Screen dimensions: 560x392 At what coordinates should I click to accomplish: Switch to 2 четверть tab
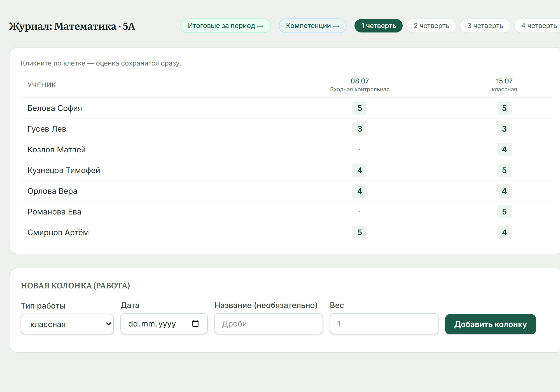431,26
